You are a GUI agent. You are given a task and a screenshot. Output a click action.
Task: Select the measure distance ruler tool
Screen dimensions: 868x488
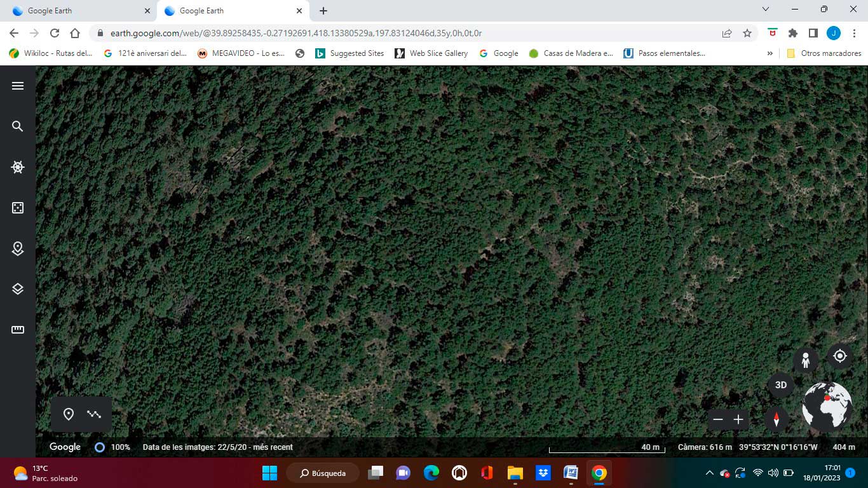coord(18,330)
